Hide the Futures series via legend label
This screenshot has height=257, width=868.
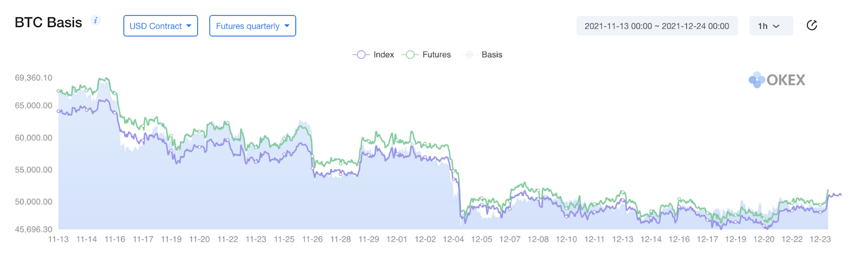pos(437,55)
